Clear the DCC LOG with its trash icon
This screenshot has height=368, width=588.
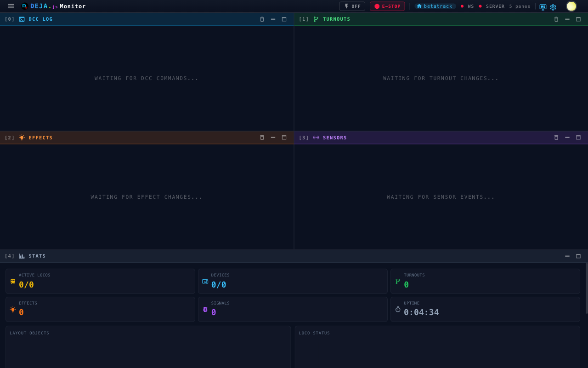[x=262, y=19]
